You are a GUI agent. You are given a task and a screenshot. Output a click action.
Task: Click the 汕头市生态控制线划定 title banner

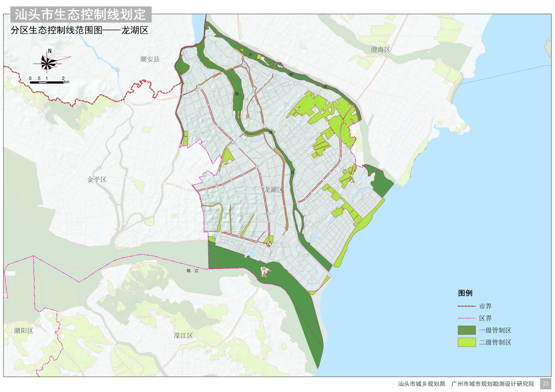(81, 15)
